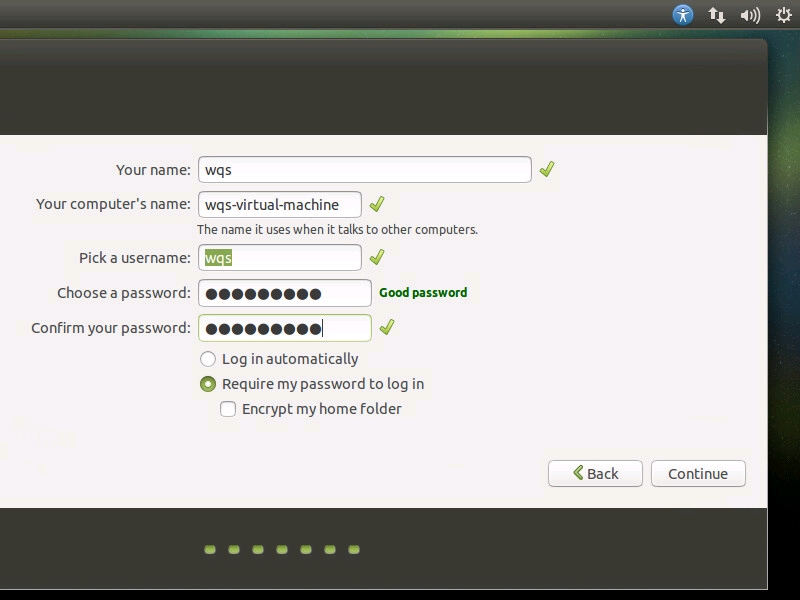Click the "Pick a username:" label
Image resolution: width=800 pixels, height=600 pixels.
(x=135, y=258)
